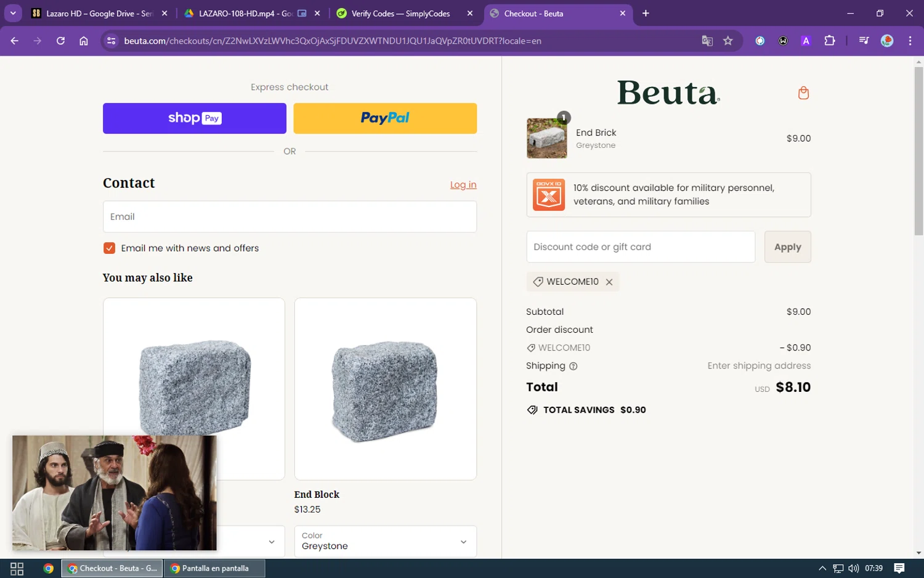The width and height of the screenshot is (924, 578).
Task: Click the page vertical scrollbar thumb
Action: (918, 151)
